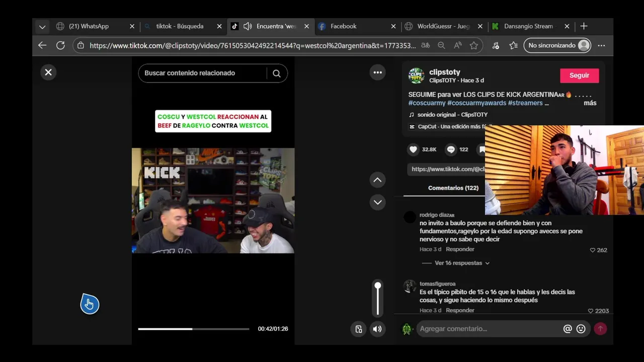
Task: Click tomasfigueroa commenter avatar
Action: 410,286
